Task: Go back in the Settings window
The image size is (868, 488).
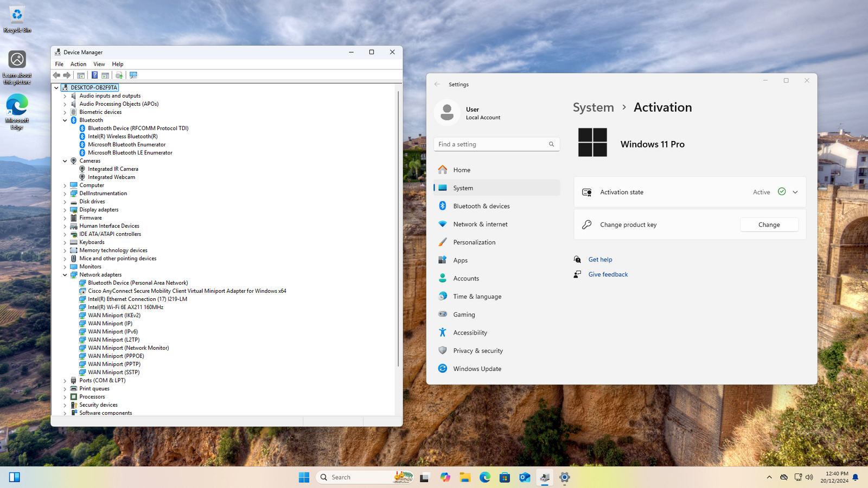Action: click(x=437, y=84)
